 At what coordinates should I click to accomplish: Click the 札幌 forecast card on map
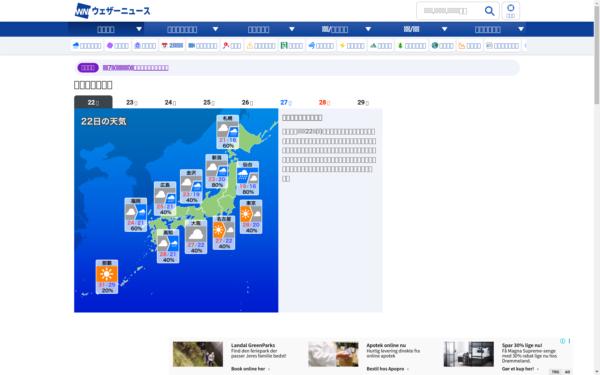(228, 132)
